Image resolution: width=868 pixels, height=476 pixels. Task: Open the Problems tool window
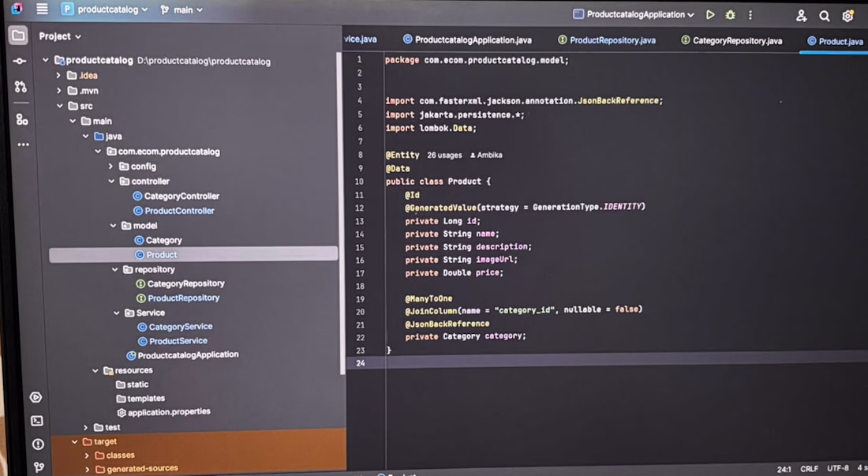38,444
